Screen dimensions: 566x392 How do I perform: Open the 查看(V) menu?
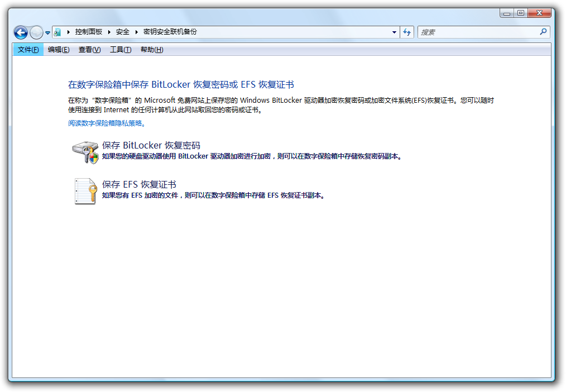coord(89,50)
